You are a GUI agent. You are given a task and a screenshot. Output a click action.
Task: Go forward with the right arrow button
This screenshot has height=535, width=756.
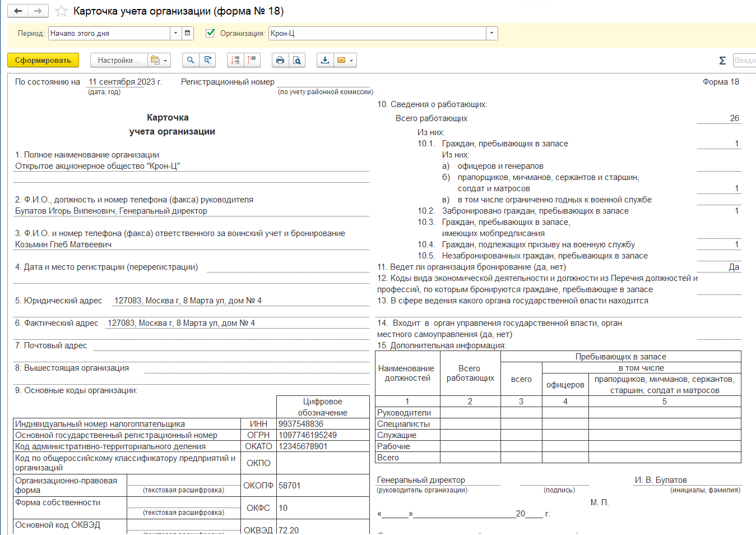[x=38, y=11]
